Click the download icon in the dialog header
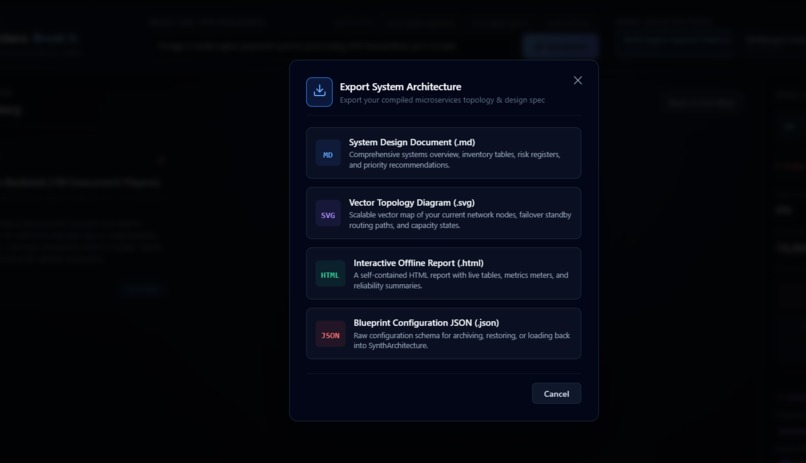Viewport: 806px width, 463px height. point(319,92)
